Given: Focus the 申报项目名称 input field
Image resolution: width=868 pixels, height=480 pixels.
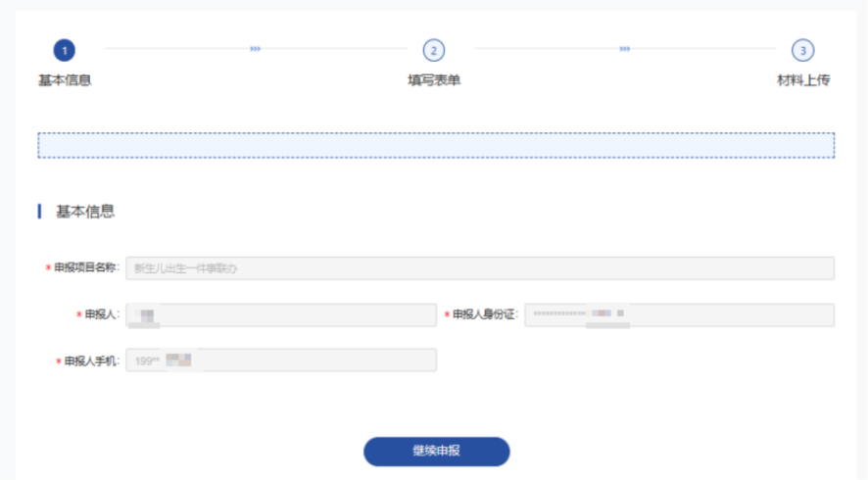Looking at the screenshot, I should click(x=479, y=268).
